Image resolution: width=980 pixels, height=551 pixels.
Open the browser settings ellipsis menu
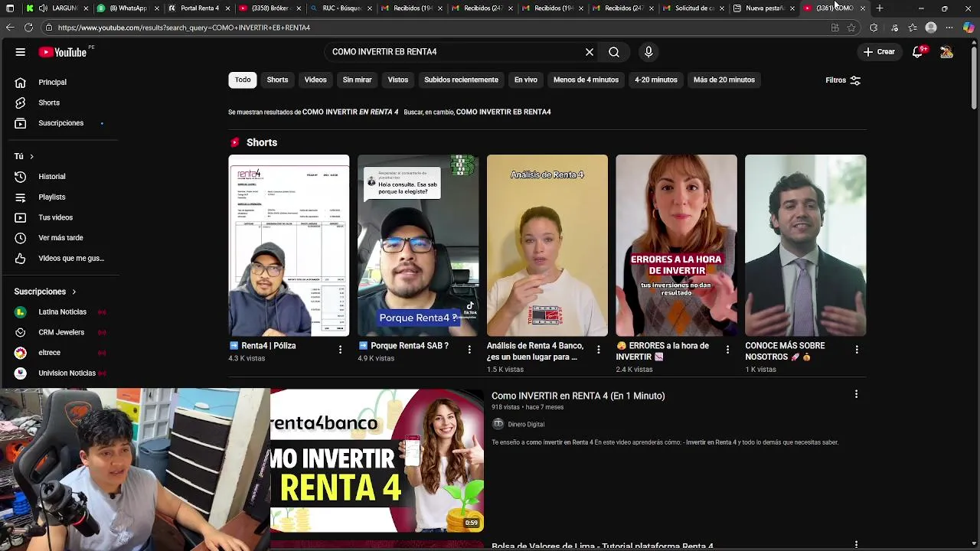point(949,28)
